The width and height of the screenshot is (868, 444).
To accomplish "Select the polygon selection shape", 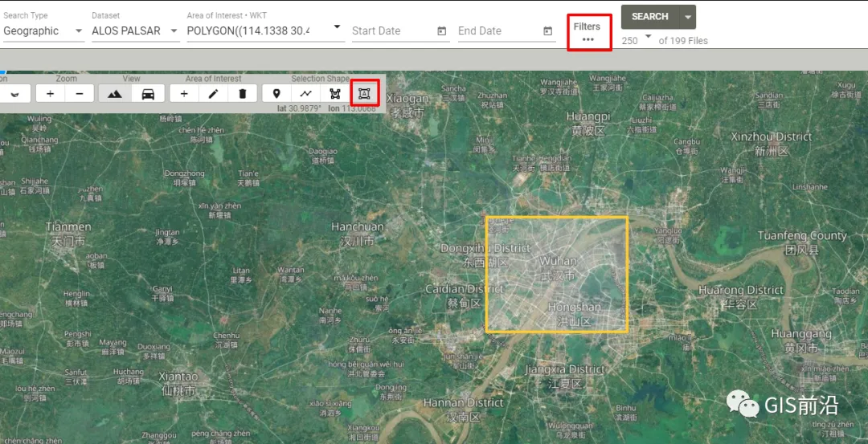I will pyautogui.click(x=335, y=93).
